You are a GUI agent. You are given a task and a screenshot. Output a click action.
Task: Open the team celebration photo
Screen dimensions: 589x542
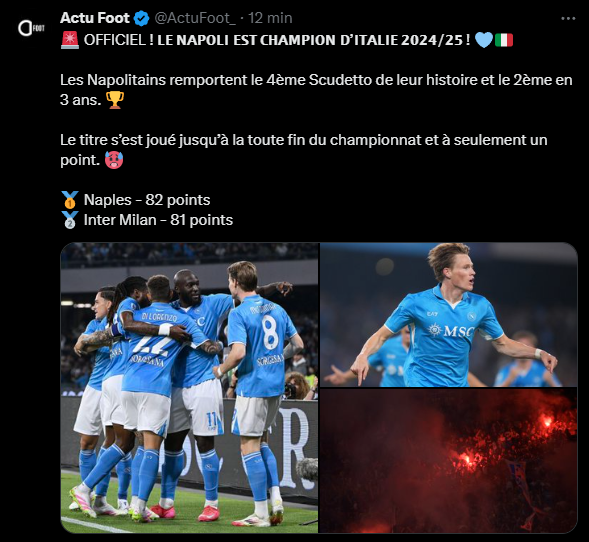(189, 388)
